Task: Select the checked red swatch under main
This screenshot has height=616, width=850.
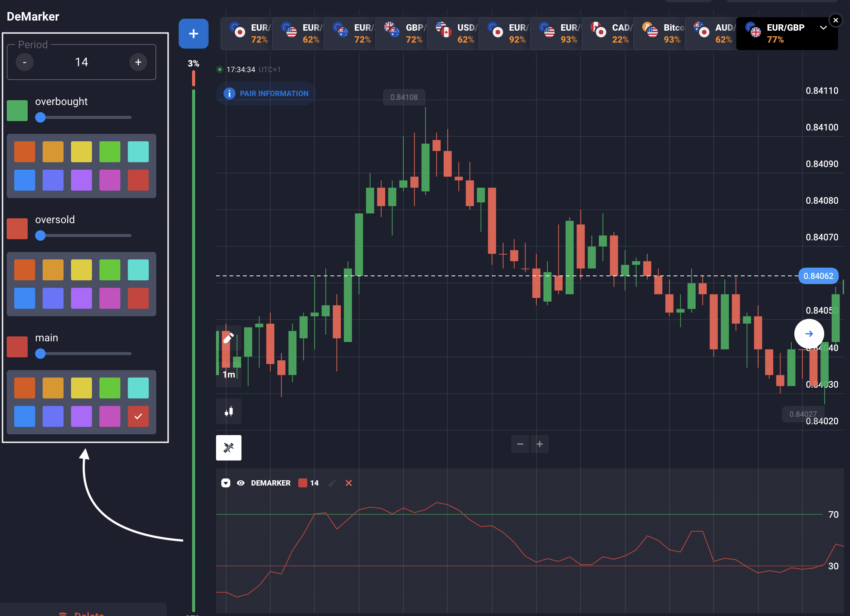Action: click(138, 416)
